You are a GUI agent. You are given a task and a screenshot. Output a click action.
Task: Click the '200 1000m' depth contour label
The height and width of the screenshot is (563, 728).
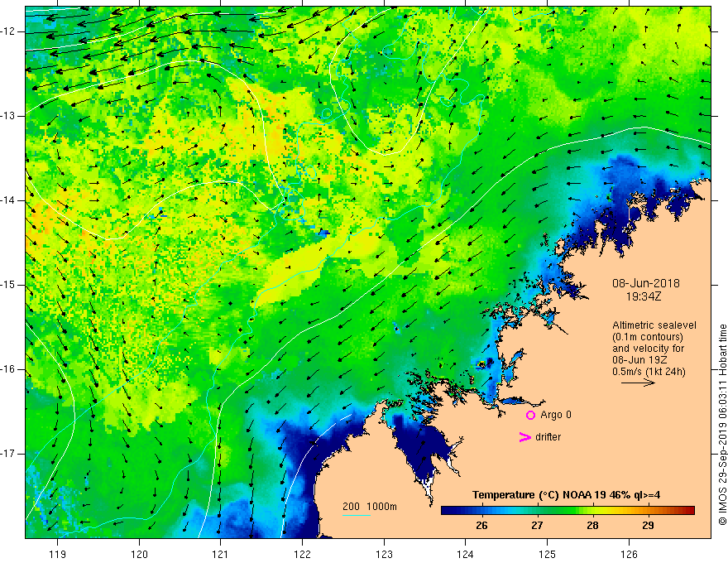point(370,507)
